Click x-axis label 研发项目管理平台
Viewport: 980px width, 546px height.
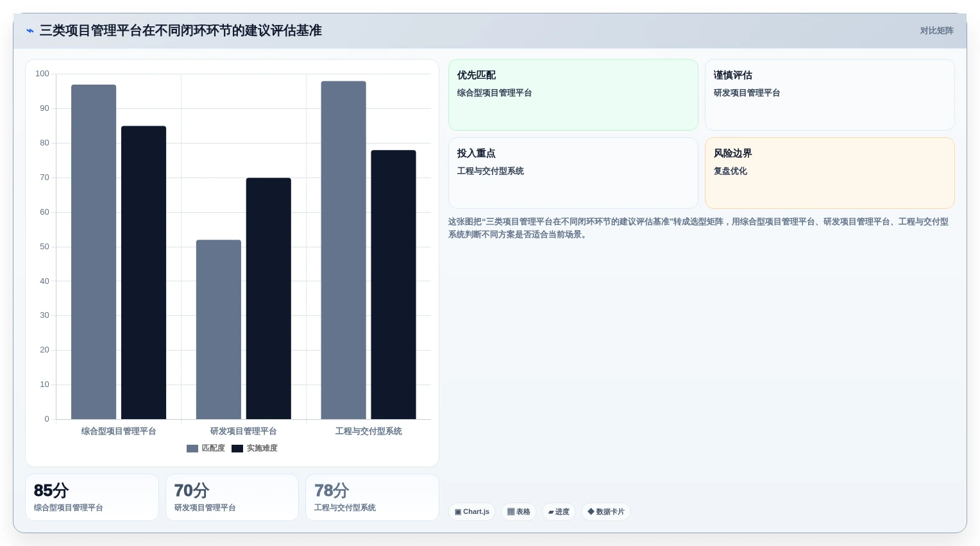pyautogui.click(x=244, y=431)
